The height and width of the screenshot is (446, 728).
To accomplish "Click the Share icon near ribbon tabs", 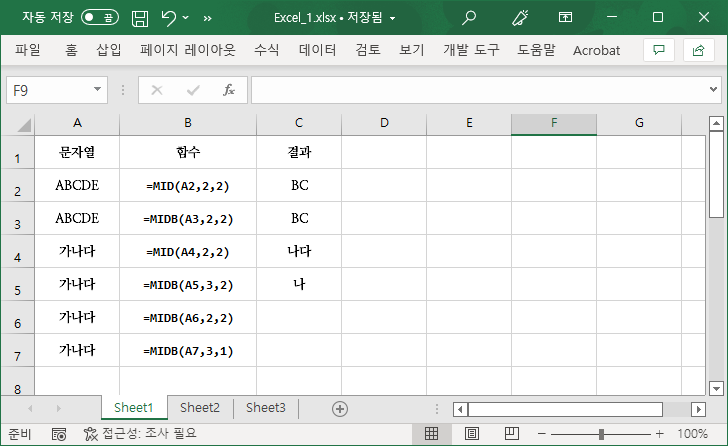I will coord(698,50).
